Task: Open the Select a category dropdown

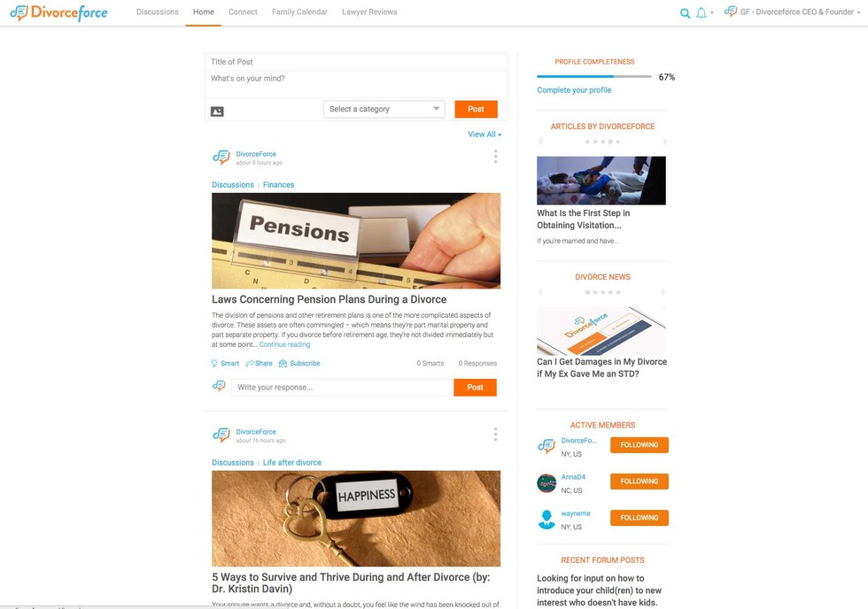Action: pos(384,109)
